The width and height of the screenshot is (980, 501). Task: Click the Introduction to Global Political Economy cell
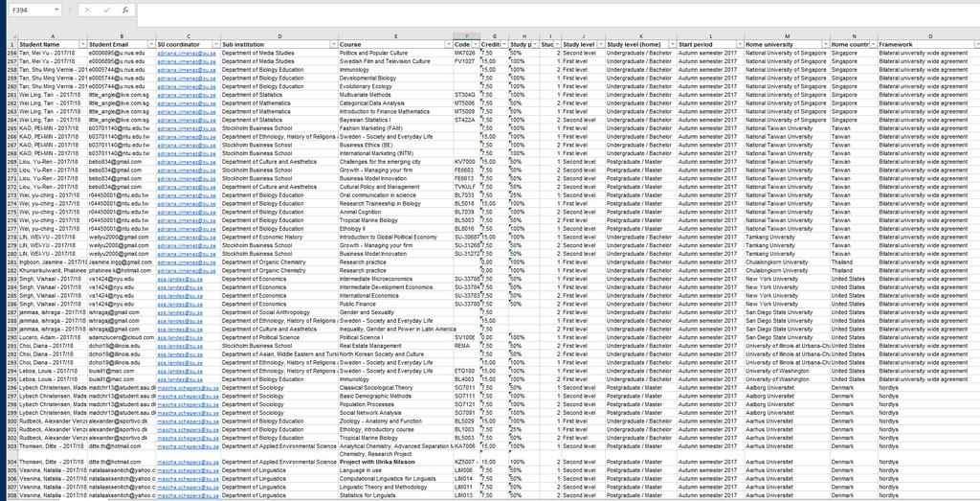395,237
